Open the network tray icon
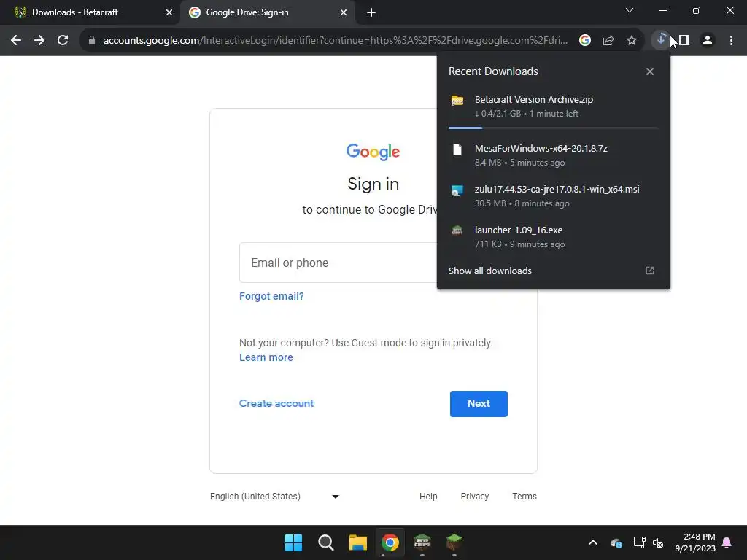Viewport: 747px width, 560px height. (x=639, y=542)
